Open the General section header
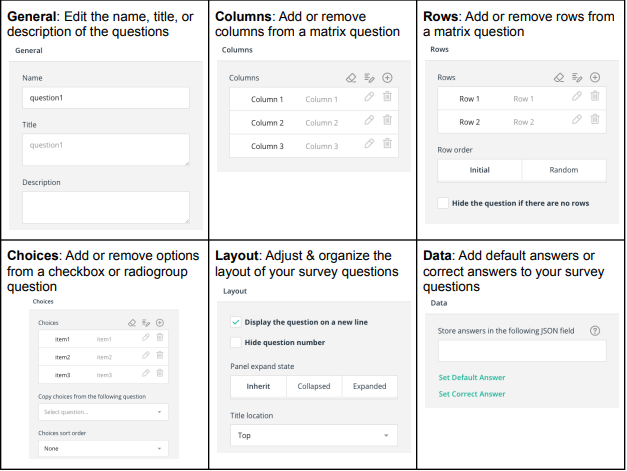Viewport: 627px width, 471px height. pyautogui.click(x=29, y=50)
